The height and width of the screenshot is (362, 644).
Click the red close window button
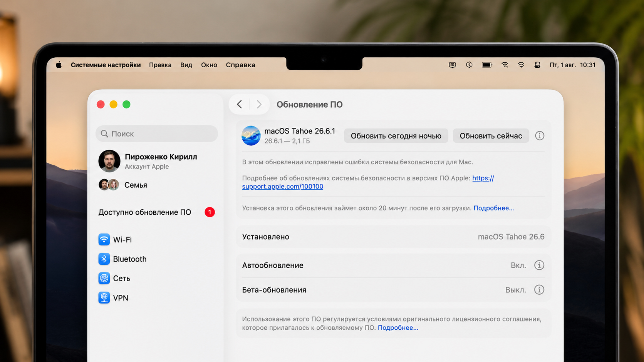[101, 104]
